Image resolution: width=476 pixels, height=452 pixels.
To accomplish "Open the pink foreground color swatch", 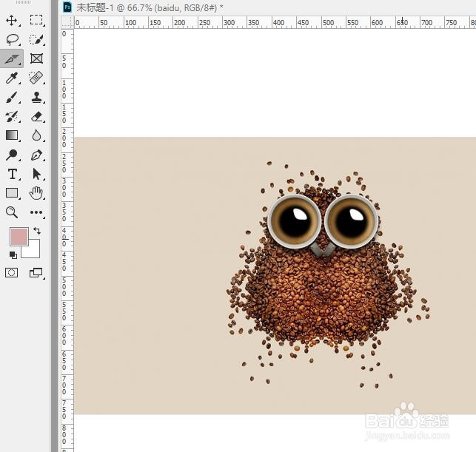I will (x=18, y=237).
